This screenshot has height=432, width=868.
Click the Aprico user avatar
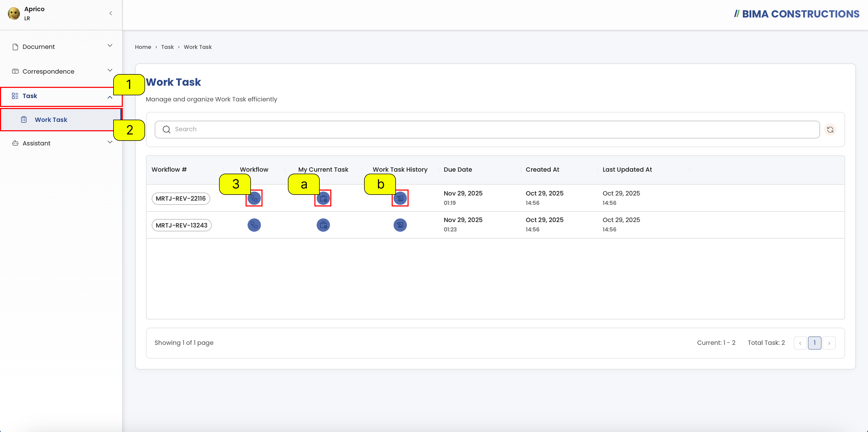14,13
